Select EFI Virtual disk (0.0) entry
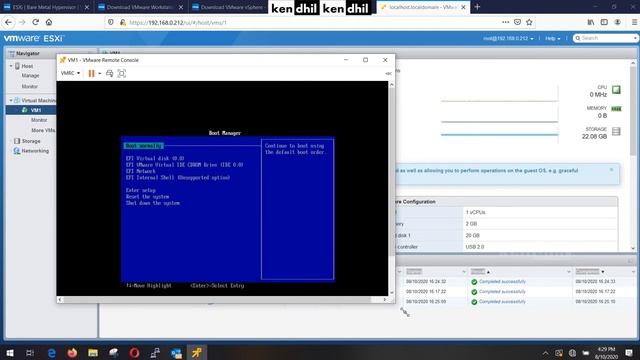Screen dimensions: 640x360 pyautogui.click(x=155, y=158)
